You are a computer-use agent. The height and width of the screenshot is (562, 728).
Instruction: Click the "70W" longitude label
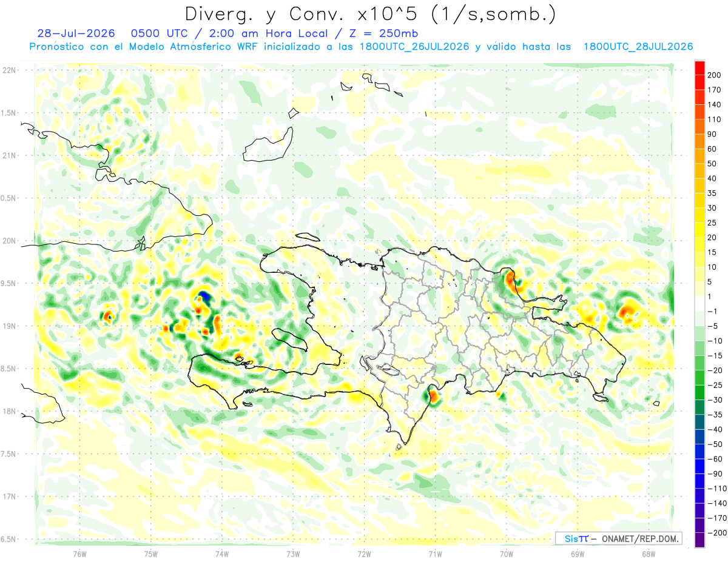[x=507, y=554]
